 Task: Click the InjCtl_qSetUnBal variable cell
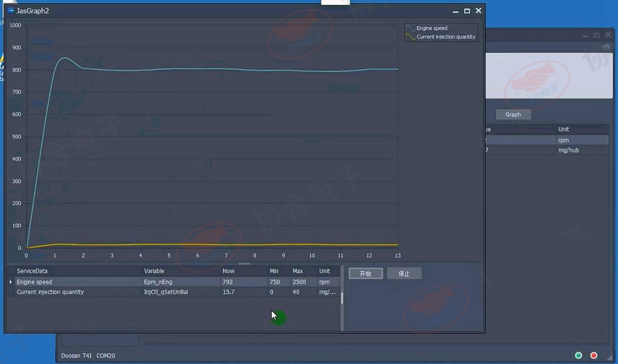pyautogui.click(x=181, y=293)
